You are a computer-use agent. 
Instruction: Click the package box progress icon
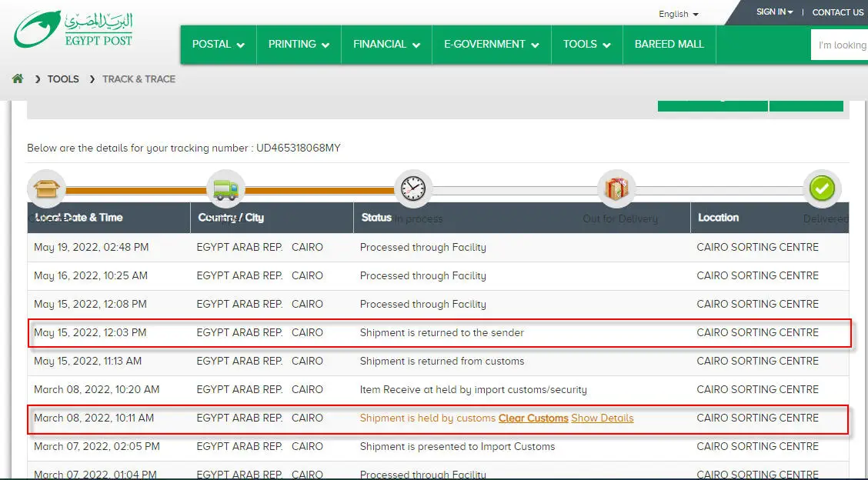click(x=46, y=188)
